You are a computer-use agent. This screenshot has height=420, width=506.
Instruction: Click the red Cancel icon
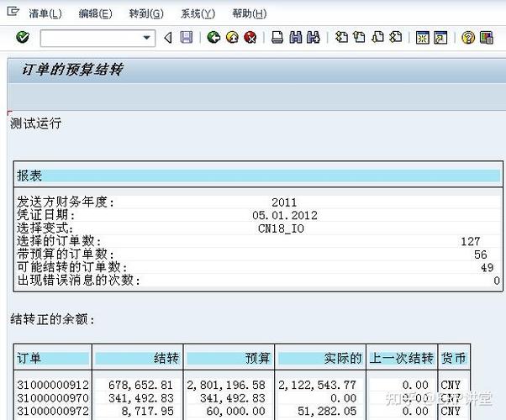(x=250, y=38)
